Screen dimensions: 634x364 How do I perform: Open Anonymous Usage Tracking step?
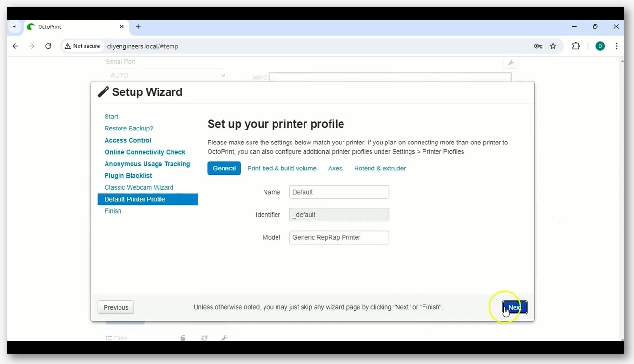(147, 164)
